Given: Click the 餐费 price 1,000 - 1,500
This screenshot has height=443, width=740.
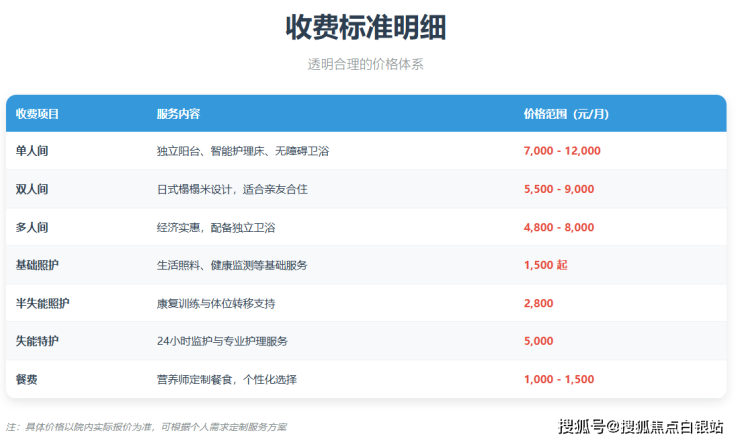Looking at the screenshot, I should [558, 380].
